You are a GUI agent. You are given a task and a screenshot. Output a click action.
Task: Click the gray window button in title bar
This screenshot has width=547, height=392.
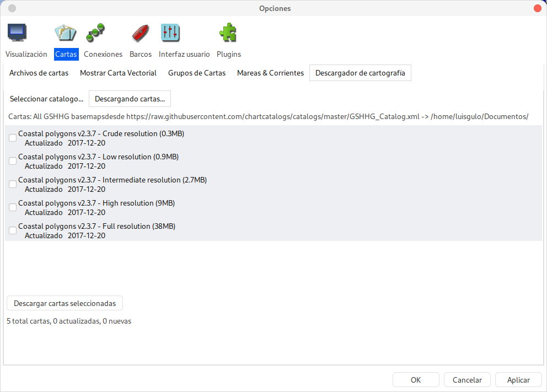[x=12, y=8]
